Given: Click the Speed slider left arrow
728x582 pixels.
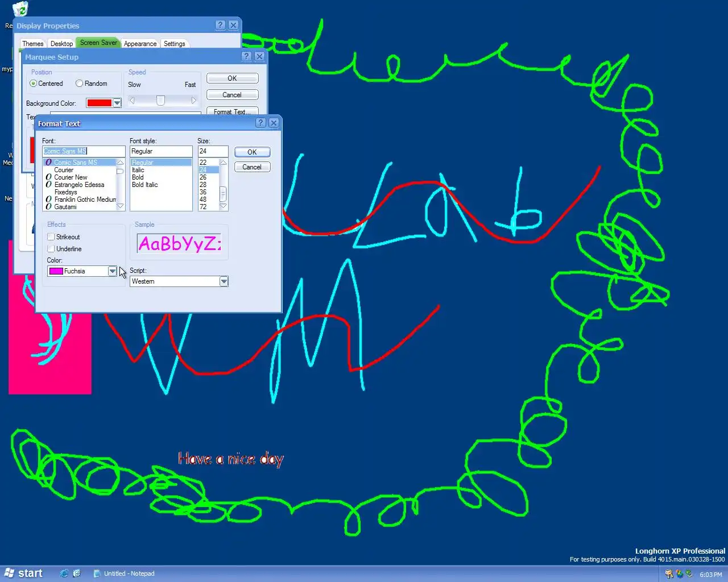Looking at the screenshot, I should click(x=132, y=101).
